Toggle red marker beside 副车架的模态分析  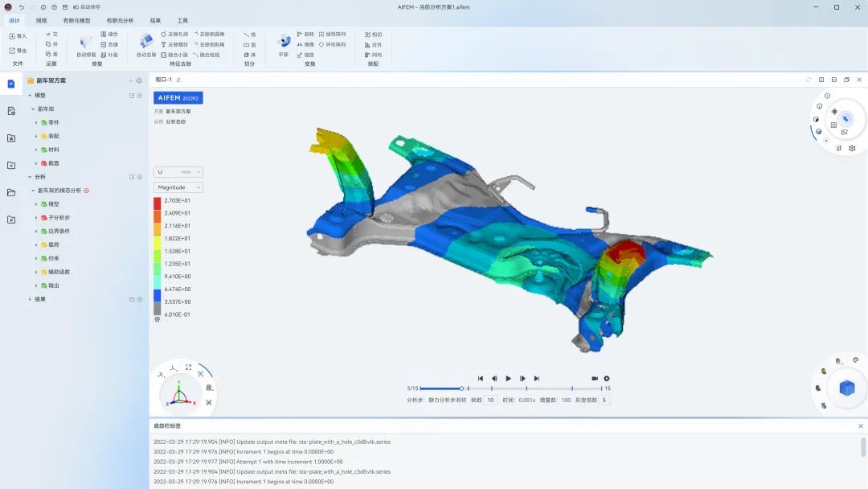tap(86, 191)
